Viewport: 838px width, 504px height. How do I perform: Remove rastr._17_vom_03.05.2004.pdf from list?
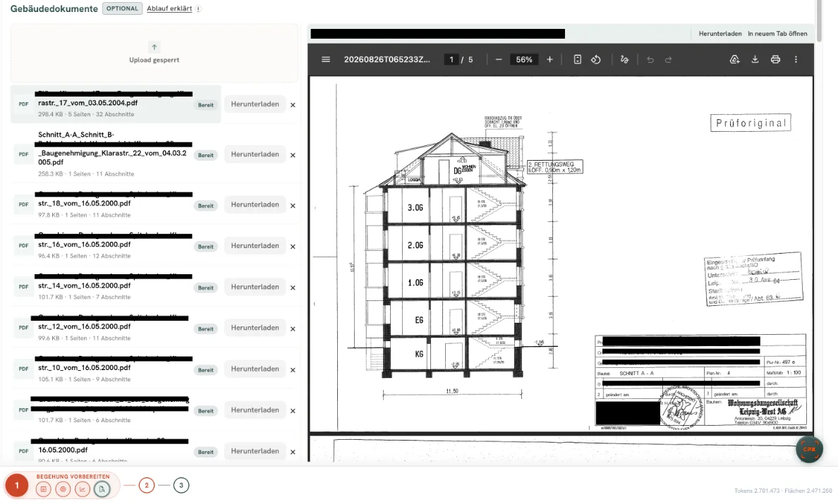click(293, 104)
